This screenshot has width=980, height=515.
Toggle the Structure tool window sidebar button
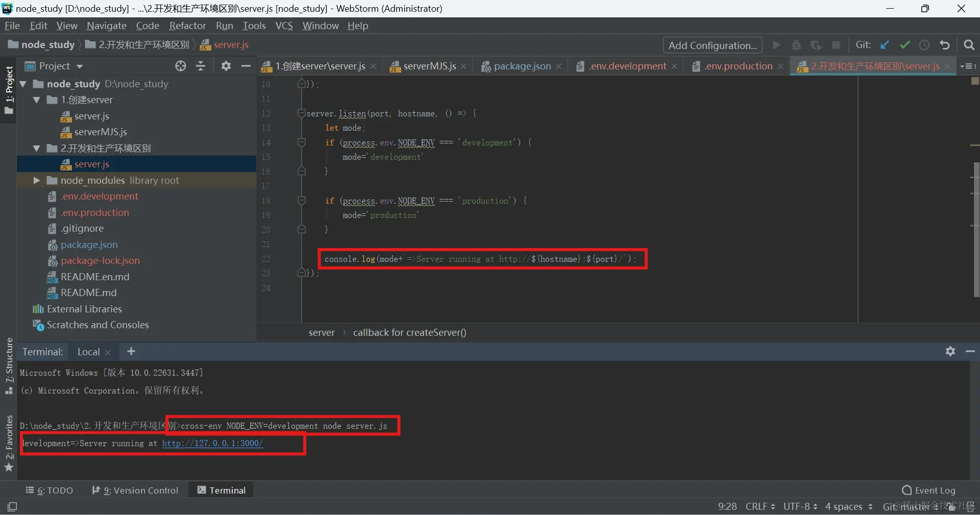9,365
